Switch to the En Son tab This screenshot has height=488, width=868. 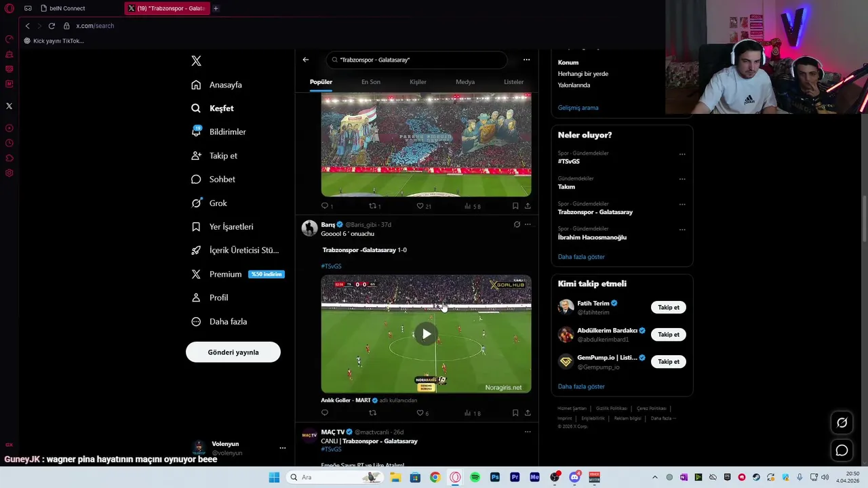coord(371,82)
